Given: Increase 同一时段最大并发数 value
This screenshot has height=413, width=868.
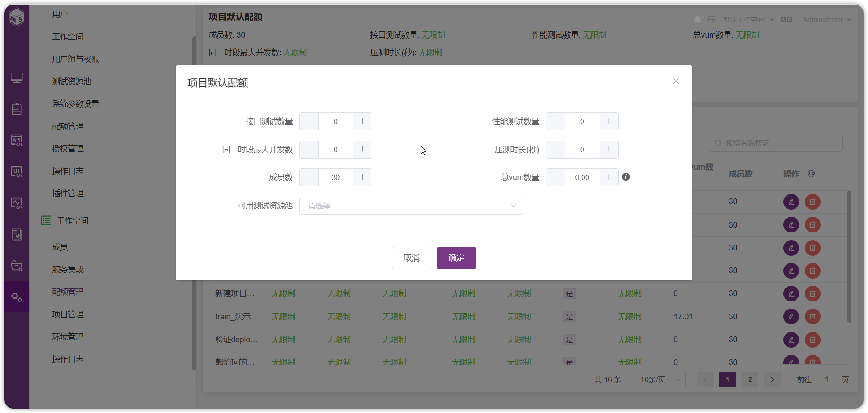Looking at the screenshot, I should (x=362, y=149).
